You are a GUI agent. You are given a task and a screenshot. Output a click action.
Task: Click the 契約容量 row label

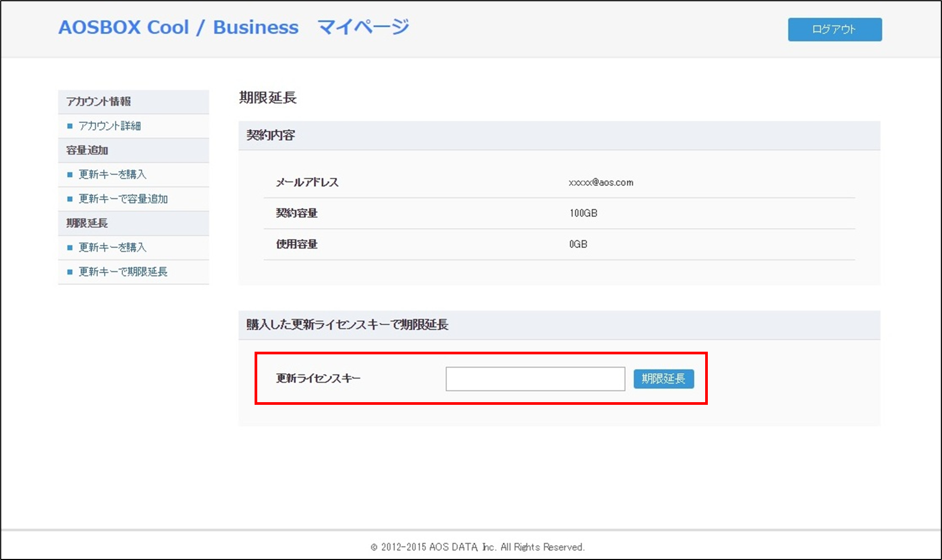296,213
